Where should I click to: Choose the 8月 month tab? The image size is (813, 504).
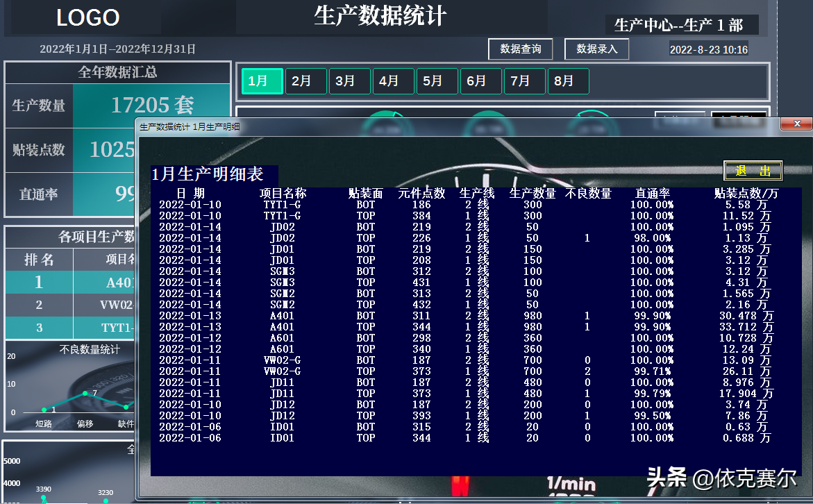569,81
